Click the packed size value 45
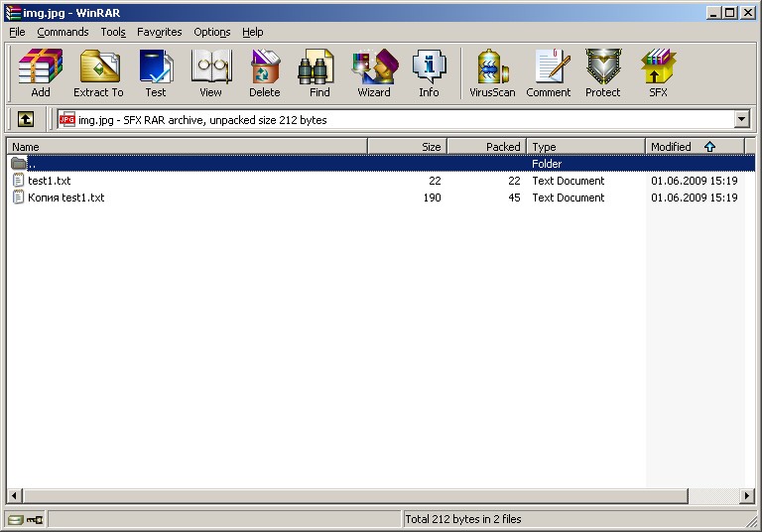The width and height of the screenshot is (762, 532). point(514,198)
